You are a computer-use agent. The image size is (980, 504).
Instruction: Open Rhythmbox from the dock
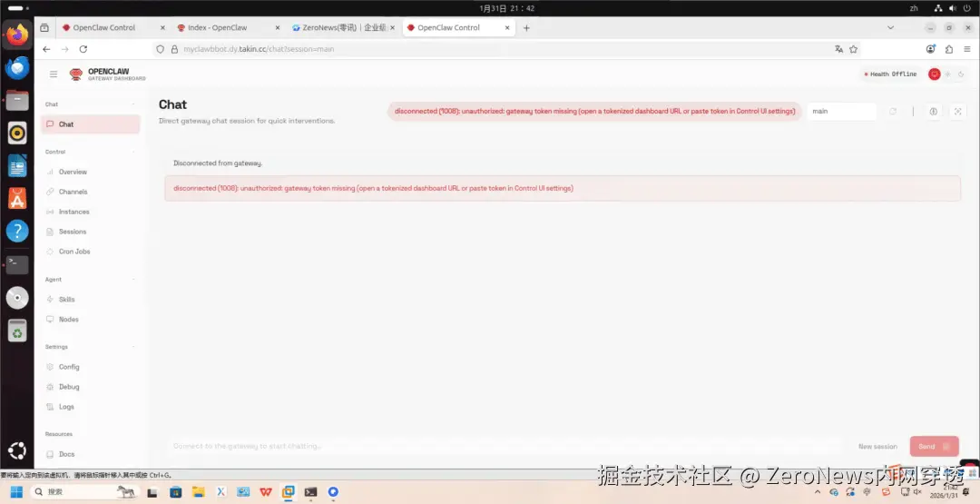[x=17, y=133]
